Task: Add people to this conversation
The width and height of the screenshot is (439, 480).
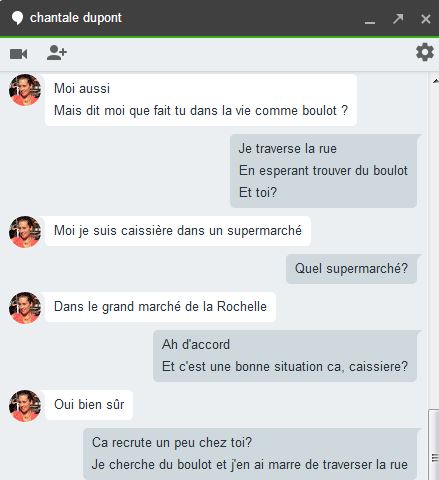Action: [x=57, y=53]
